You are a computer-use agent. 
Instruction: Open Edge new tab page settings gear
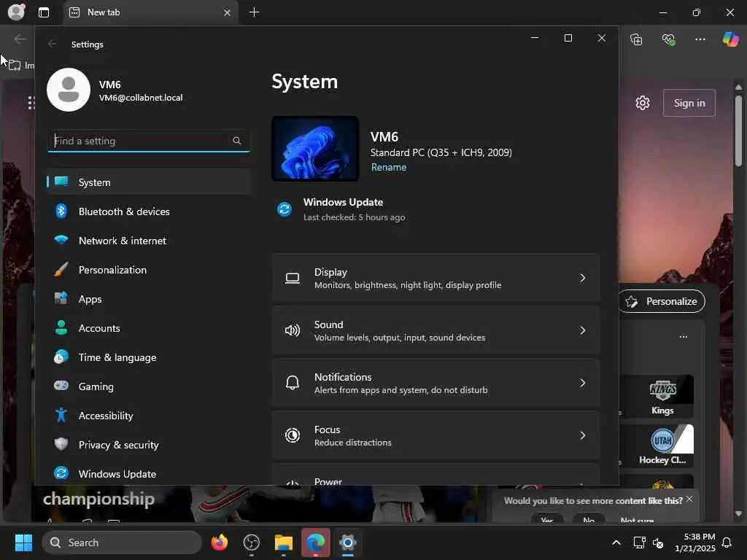[643, 103]
